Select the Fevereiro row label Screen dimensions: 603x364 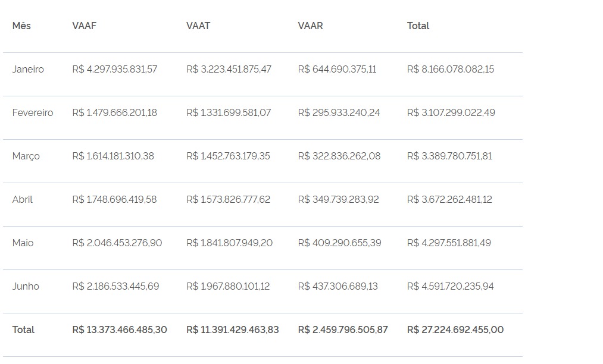click(x=33, y=112)
